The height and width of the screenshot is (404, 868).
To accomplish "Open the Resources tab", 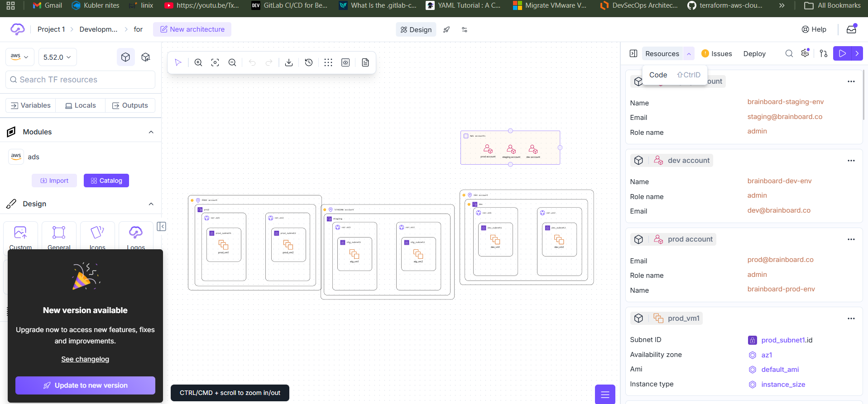I will (x=662, y=53).
